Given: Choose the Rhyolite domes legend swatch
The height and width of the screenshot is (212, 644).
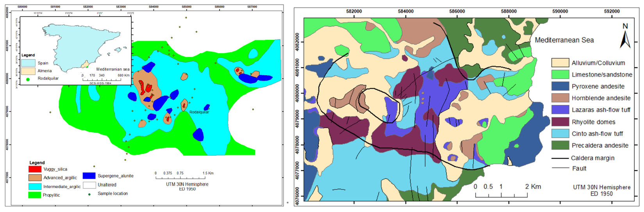Looking at the screenshot, I should pyautogui.click(x=560, y=122).
